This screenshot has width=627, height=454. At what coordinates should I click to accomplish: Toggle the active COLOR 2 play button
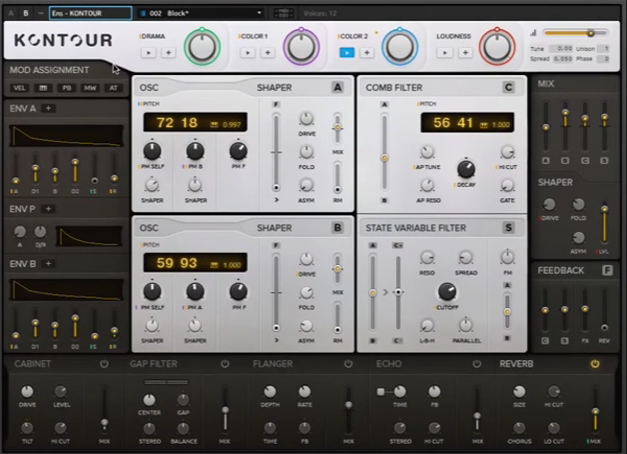[x=347, y=52]
